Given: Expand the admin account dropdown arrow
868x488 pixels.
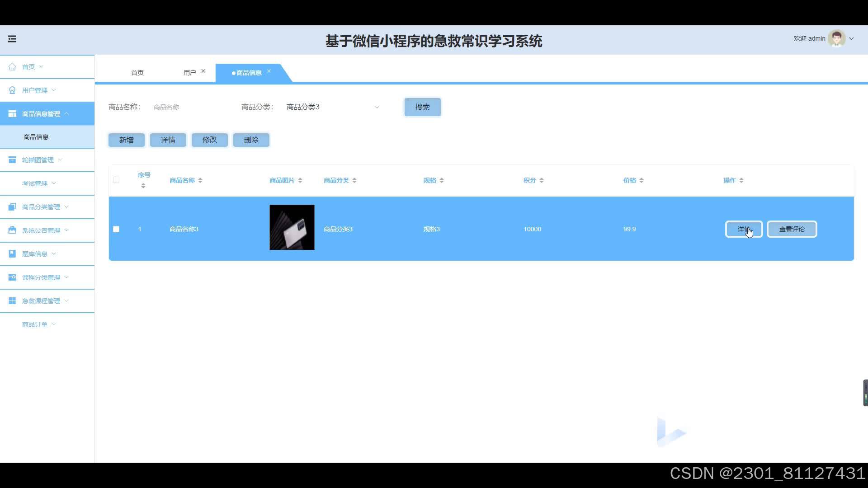Looking at the screenshot, I should pos(851,39).
